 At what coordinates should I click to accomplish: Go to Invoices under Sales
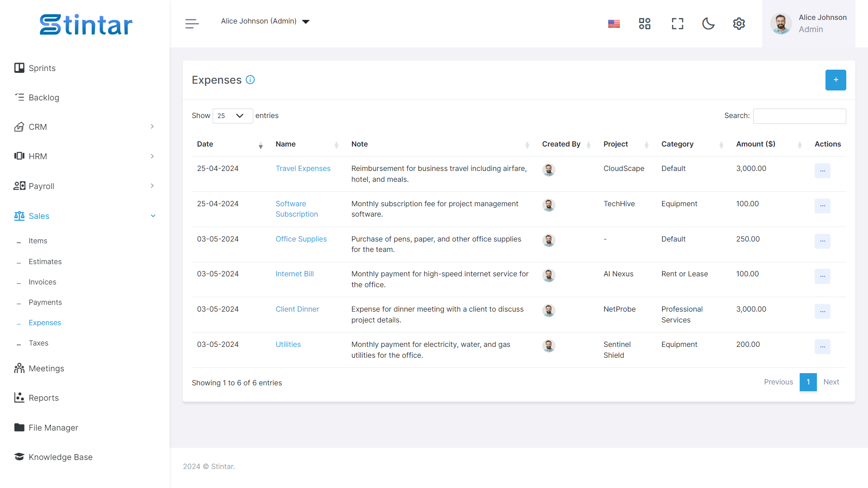coord(43,282)
